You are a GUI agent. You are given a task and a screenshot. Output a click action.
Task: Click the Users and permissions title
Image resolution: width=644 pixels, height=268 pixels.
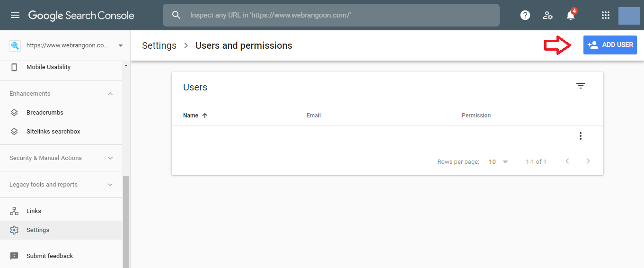coord(244,45)
